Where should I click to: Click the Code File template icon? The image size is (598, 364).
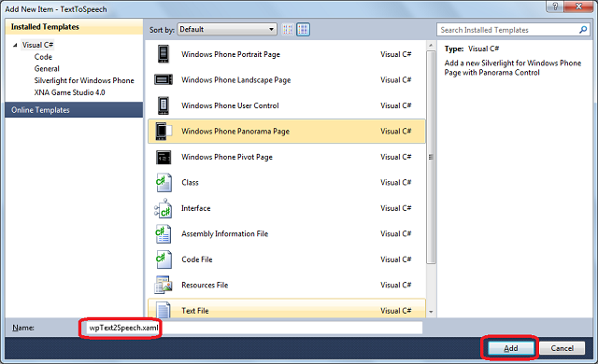click(x=164, y=259)
